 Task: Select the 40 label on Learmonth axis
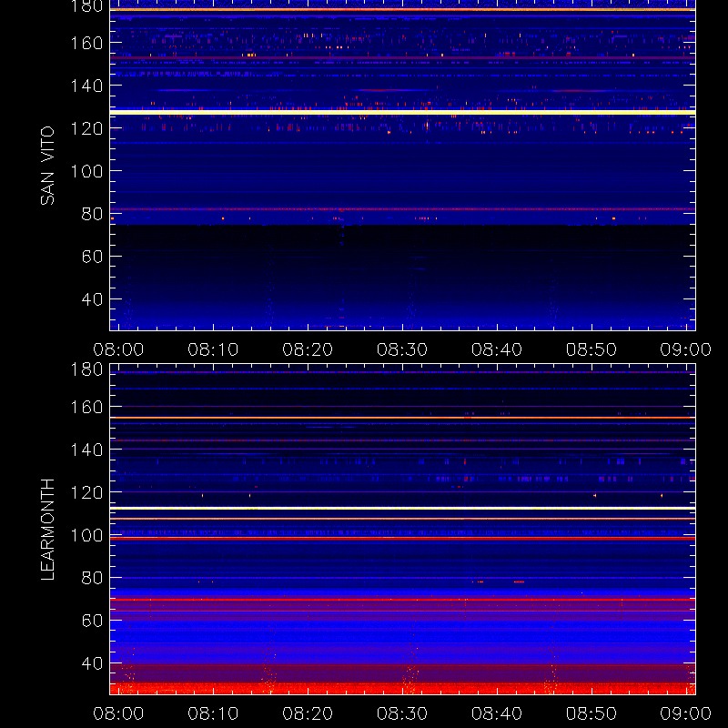pos(93,663)
